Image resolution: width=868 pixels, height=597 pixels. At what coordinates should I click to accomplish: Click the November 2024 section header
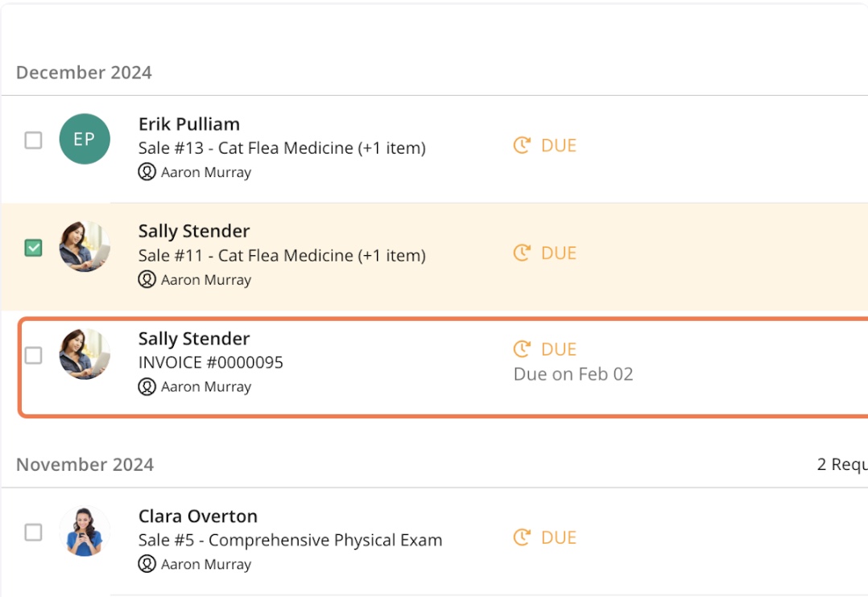[x=85, y=464]
